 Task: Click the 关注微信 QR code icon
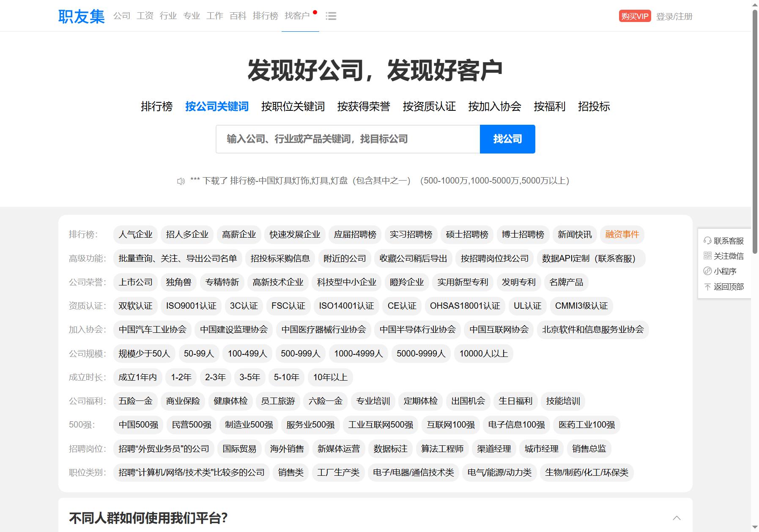pyautogui.click(x=707, y=256)
